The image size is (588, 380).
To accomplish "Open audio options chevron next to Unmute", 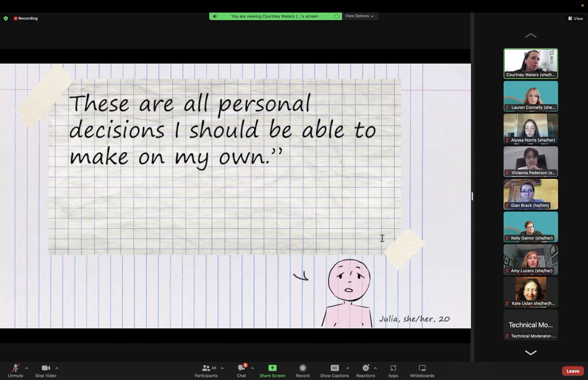I will (26, 368).
